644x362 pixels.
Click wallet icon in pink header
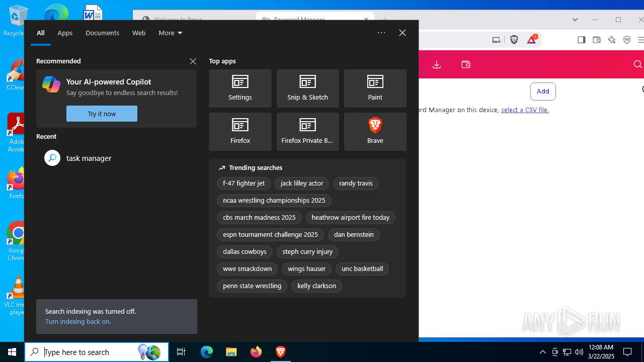pyautogui.click(x=466, y=64)
